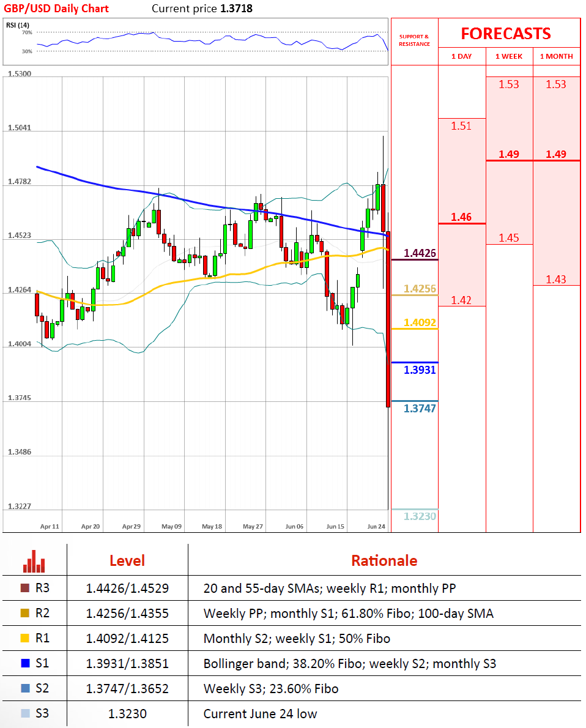Select the 1 MONTH forecast column
The width and height of the screenshot is (586, 728).
[556, 56]
